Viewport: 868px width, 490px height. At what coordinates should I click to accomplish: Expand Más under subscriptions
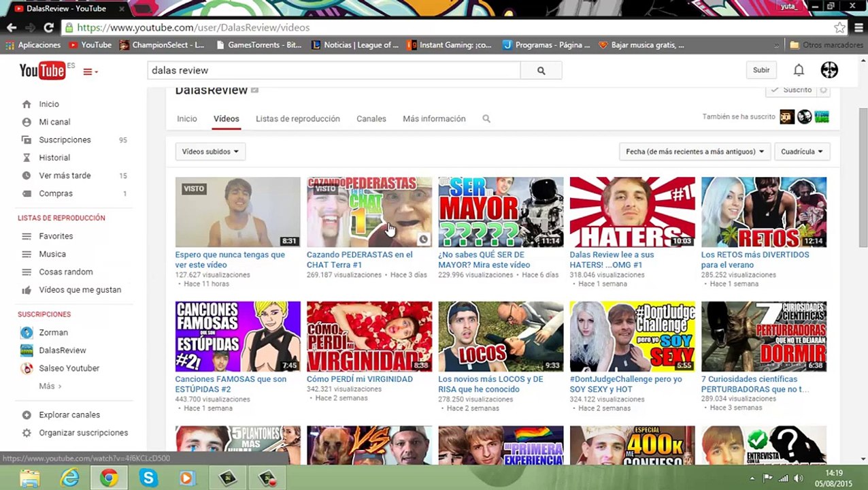50,386
